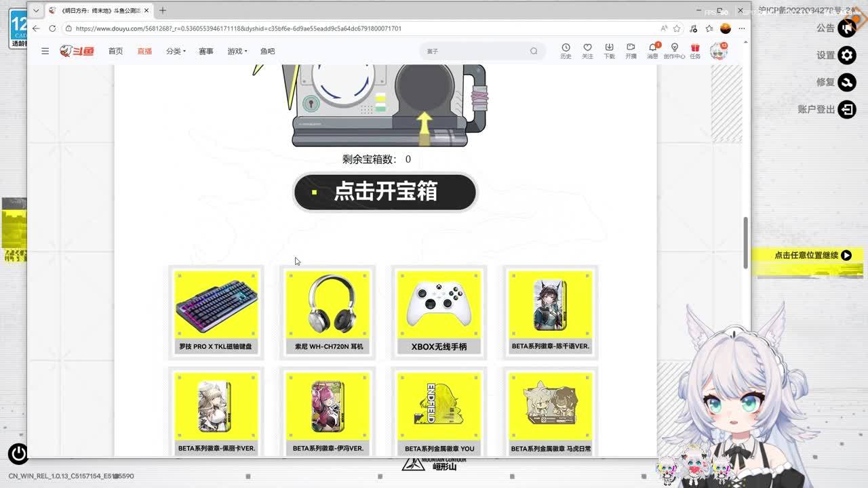Screen dimensions: 868x488
Task: Open the 任务 gift tasks icon
Action: pyautogui.click(x=695, y=50)
